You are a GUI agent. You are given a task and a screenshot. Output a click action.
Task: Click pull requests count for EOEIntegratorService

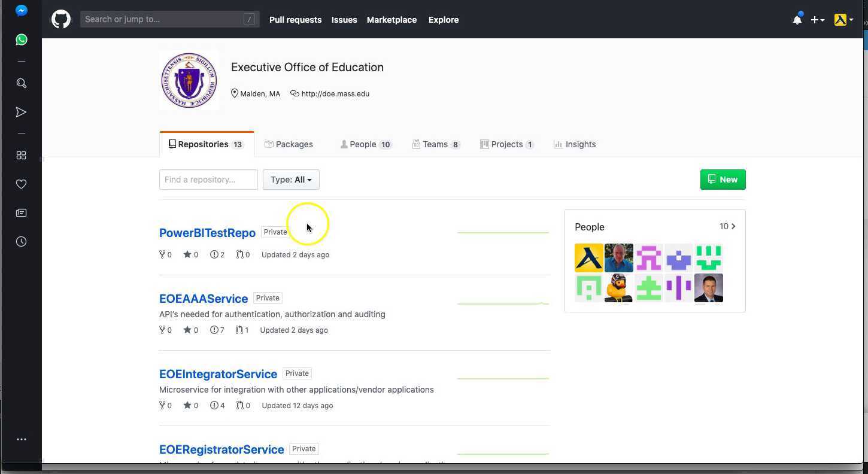pos(242,405)
